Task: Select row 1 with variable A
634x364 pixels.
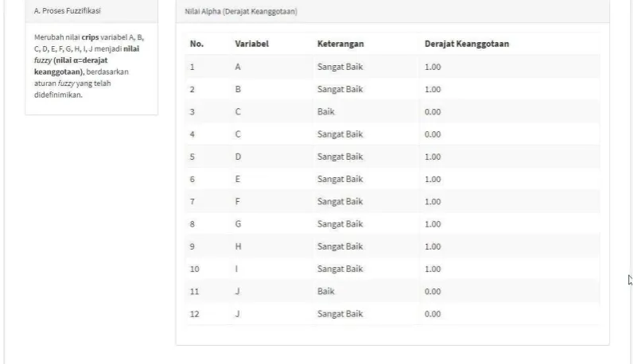Action: click(x=392, y=67)
